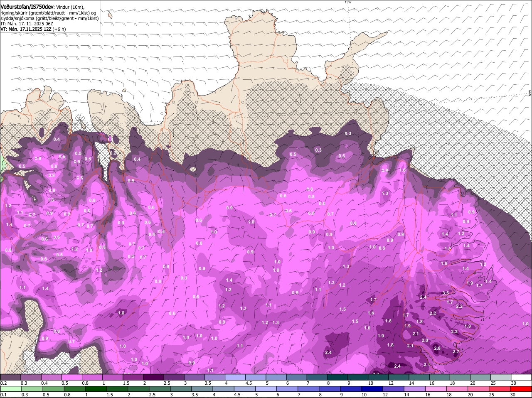The width and height of the screenshot is (532, 398).
Task: Click the 'Veðurstofan/IS750dev' title text
Action: pos(27,7)
